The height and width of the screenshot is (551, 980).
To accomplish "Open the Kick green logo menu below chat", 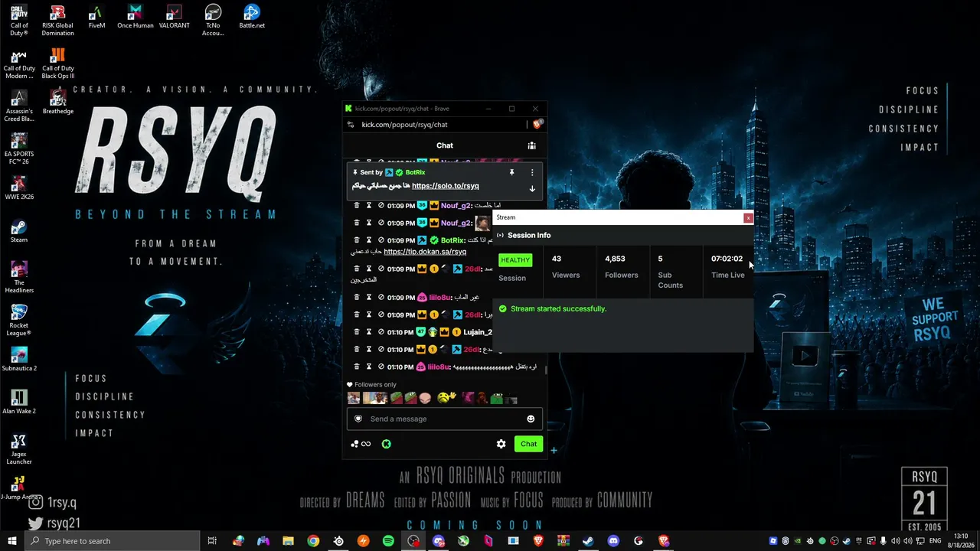I will pyautogui.click(x=387, y=444).
